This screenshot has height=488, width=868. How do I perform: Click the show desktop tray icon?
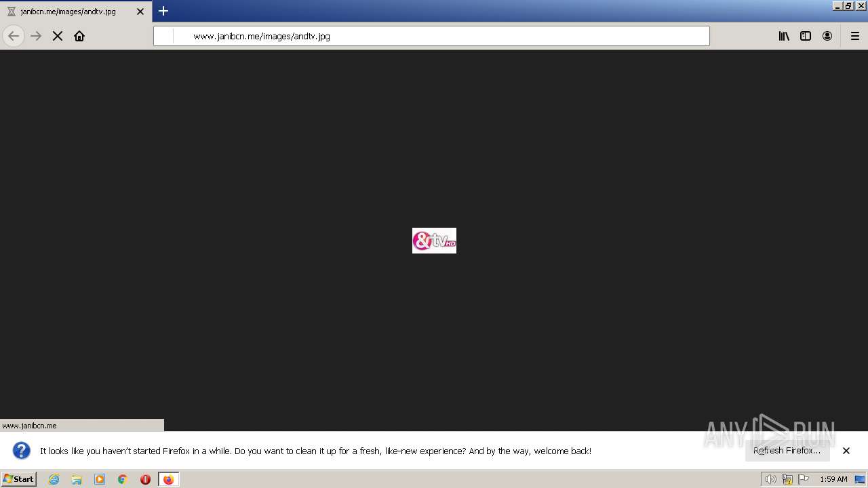pyautogui.click(x=861, y=479)
